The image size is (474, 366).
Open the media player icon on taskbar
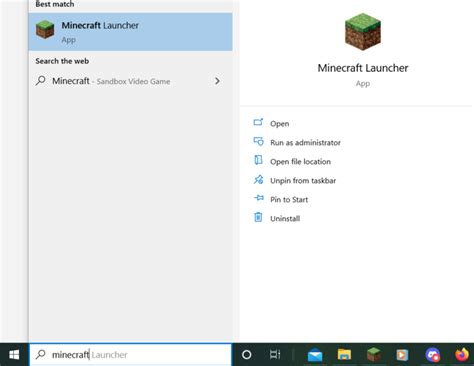click(402, 355)
